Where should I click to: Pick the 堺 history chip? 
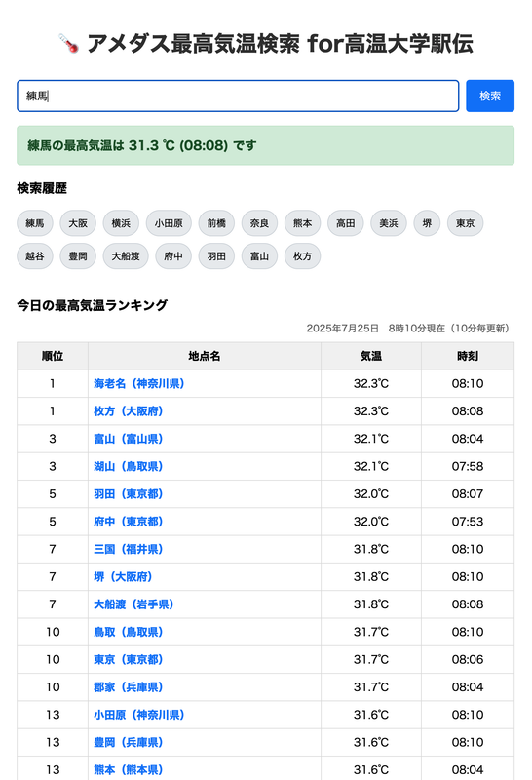427,223
